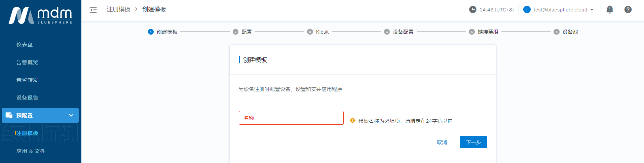This screenshot has height=163, width=644.
Task: Open notifications bell icon
Action: tap(610, 9)
